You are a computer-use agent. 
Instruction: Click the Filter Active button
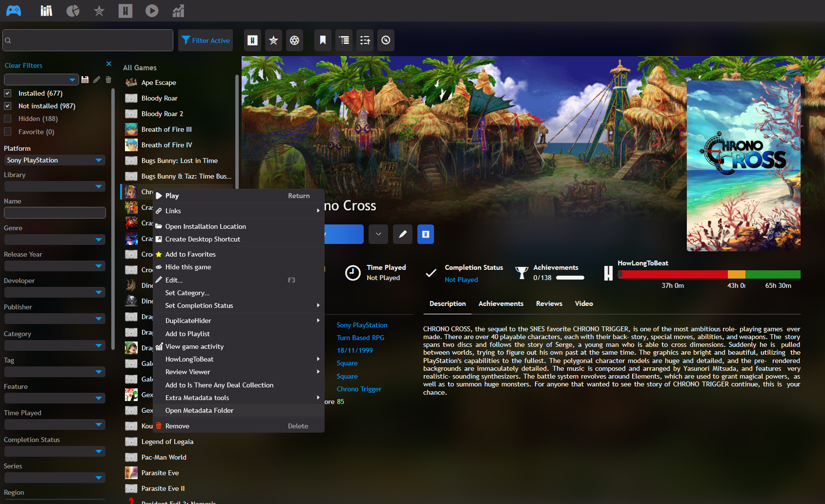[x=205, y=40]
